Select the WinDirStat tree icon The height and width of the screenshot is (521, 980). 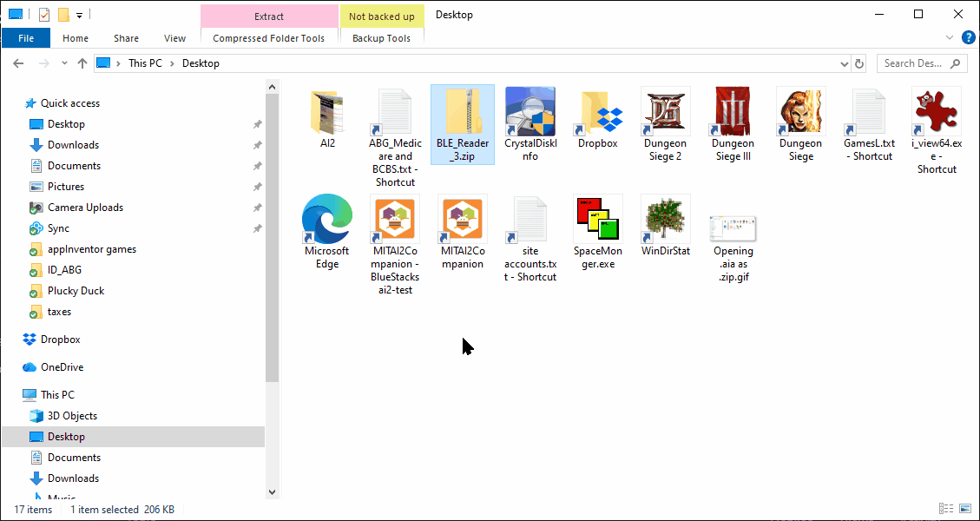[x=666, y=219]
